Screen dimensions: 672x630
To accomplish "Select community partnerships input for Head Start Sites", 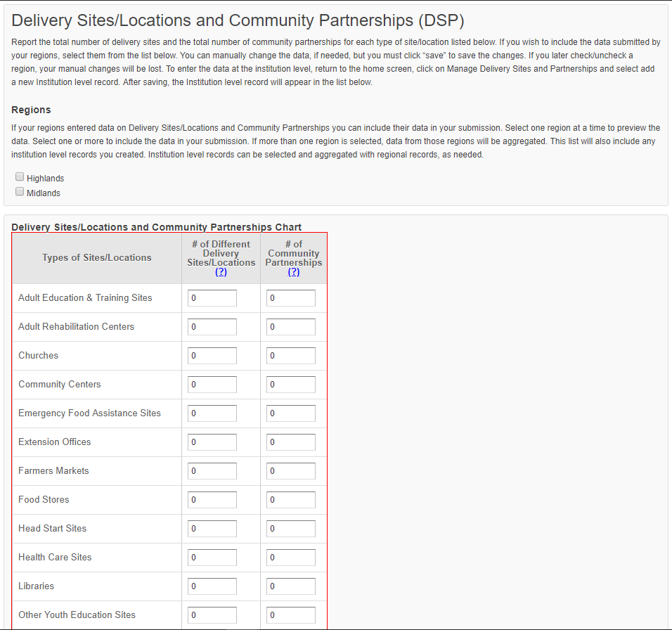I will point(291,529).
